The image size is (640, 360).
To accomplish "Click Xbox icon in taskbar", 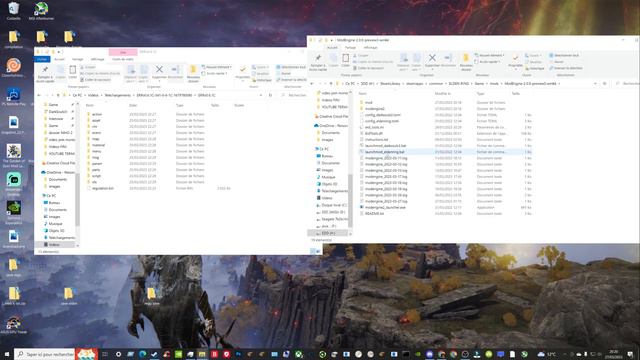I will click(298, 354).
